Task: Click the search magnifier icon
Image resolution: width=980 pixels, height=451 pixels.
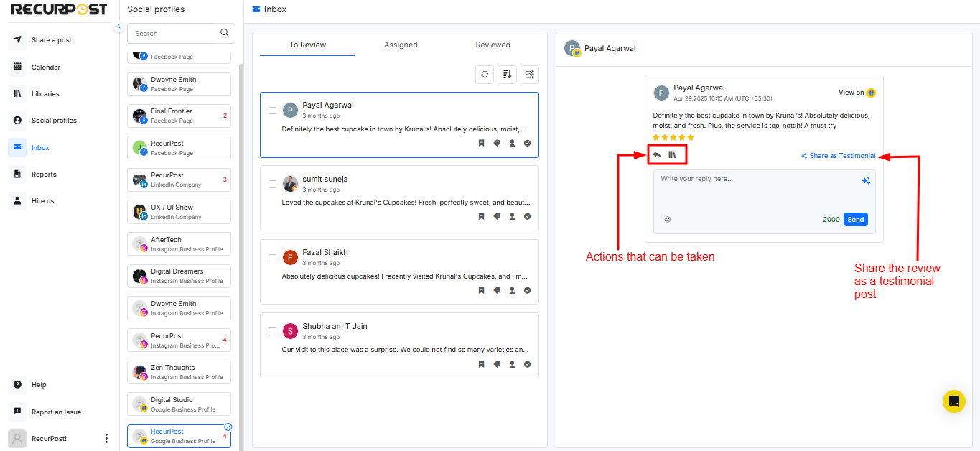Action: 225,33
